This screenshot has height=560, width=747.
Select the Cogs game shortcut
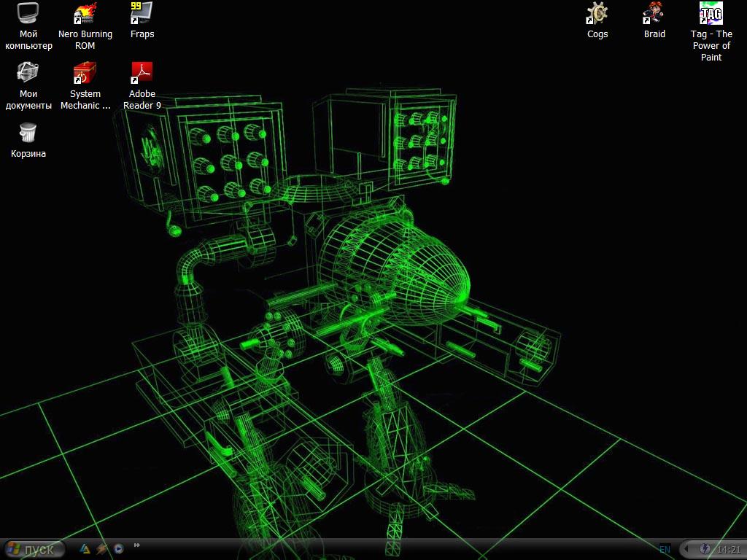[597, 14]
